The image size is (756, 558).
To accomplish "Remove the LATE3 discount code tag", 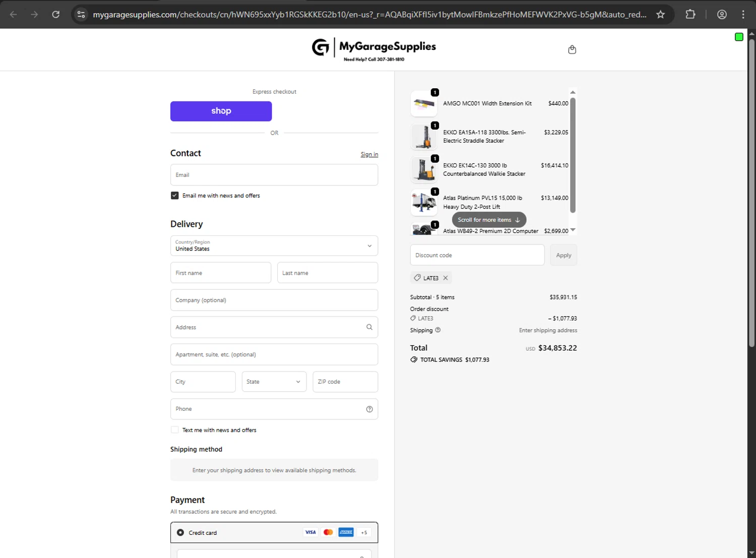I will point(446,278).
